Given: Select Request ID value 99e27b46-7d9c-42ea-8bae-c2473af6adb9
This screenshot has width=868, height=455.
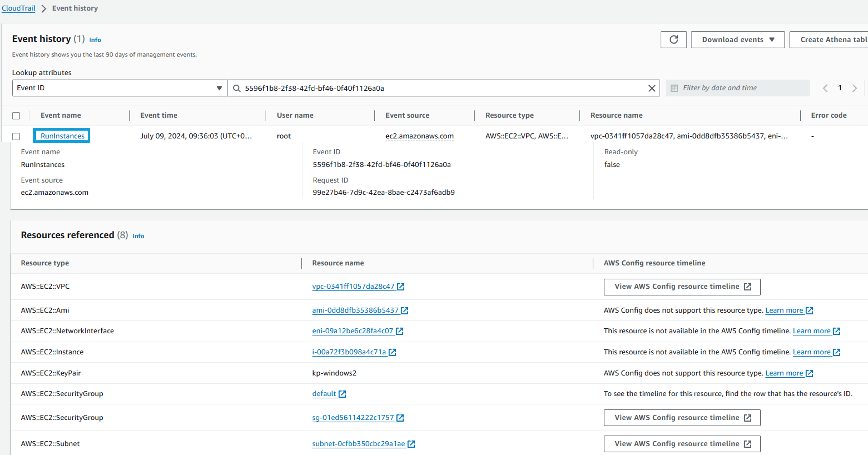Looking at the screenshot, I should pos(383,192).
